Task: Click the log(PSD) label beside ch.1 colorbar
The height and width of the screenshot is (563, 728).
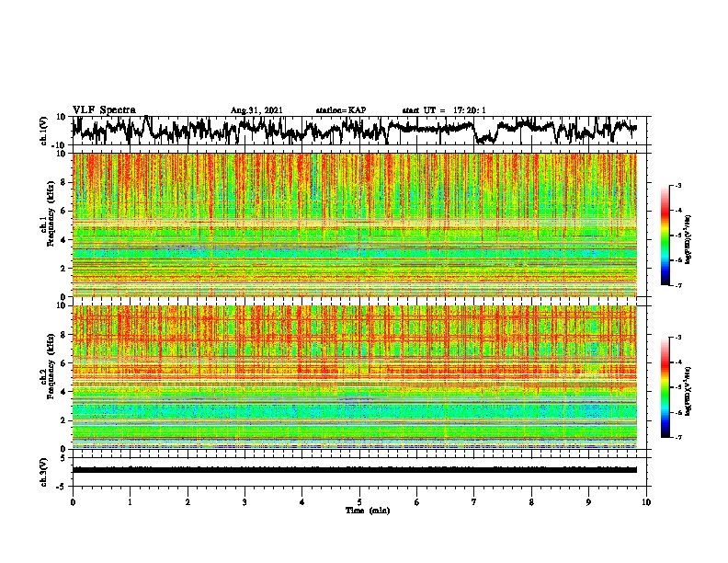Action: click(x=688, y=239)
